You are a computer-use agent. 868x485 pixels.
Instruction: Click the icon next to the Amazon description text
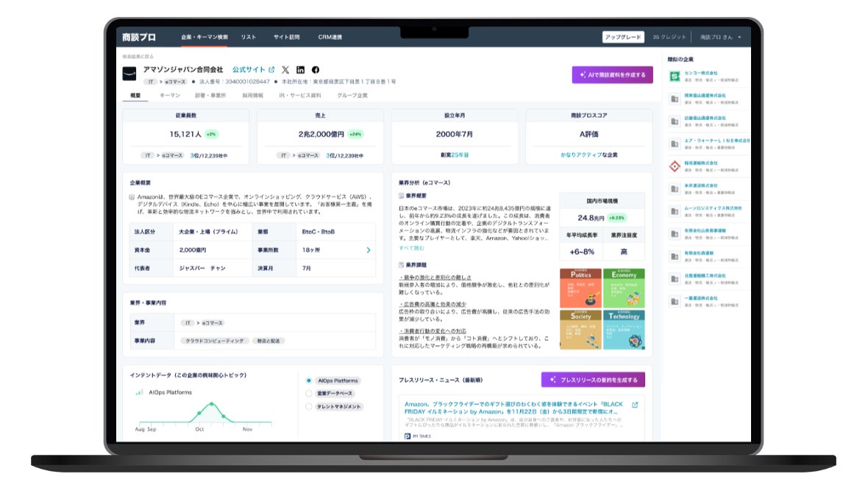pyautogui.click(x=132, y=197)
